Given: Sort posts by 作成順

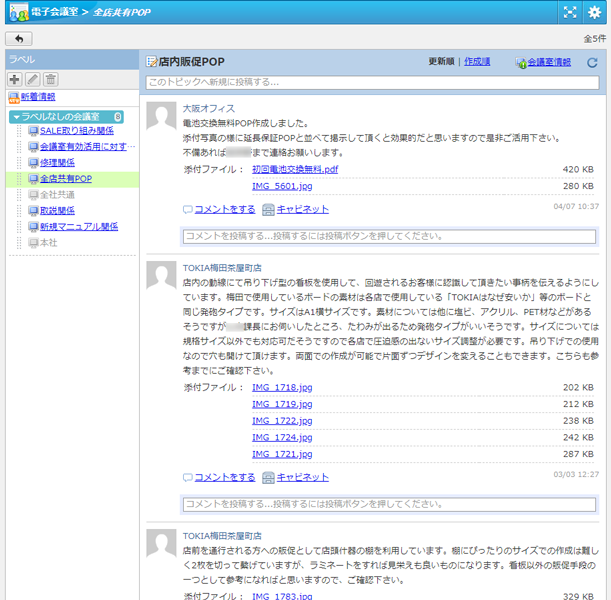Looking at the screenshot, I should point(477,62).
